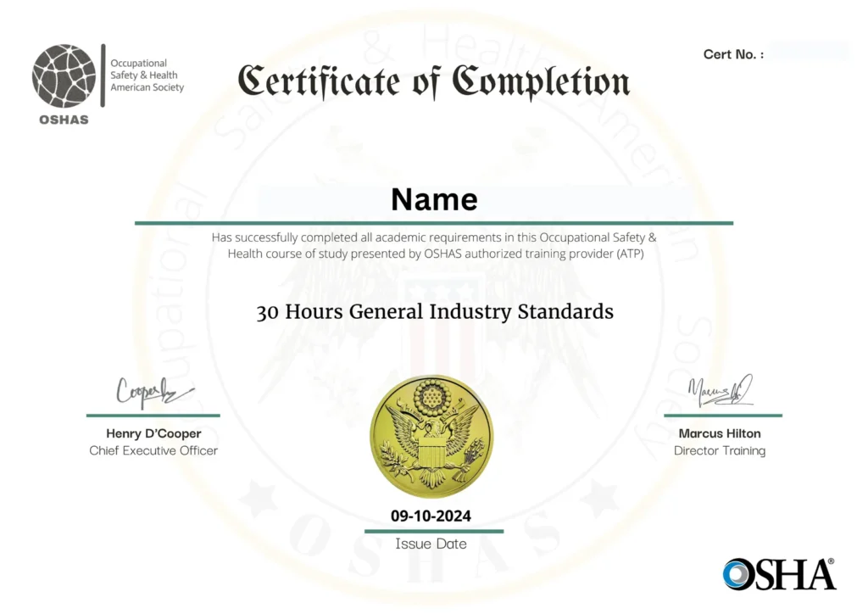This screenshot has width=868, height=614.
Task: Click the Certificate of Completion title
Action: coord(433,82)
